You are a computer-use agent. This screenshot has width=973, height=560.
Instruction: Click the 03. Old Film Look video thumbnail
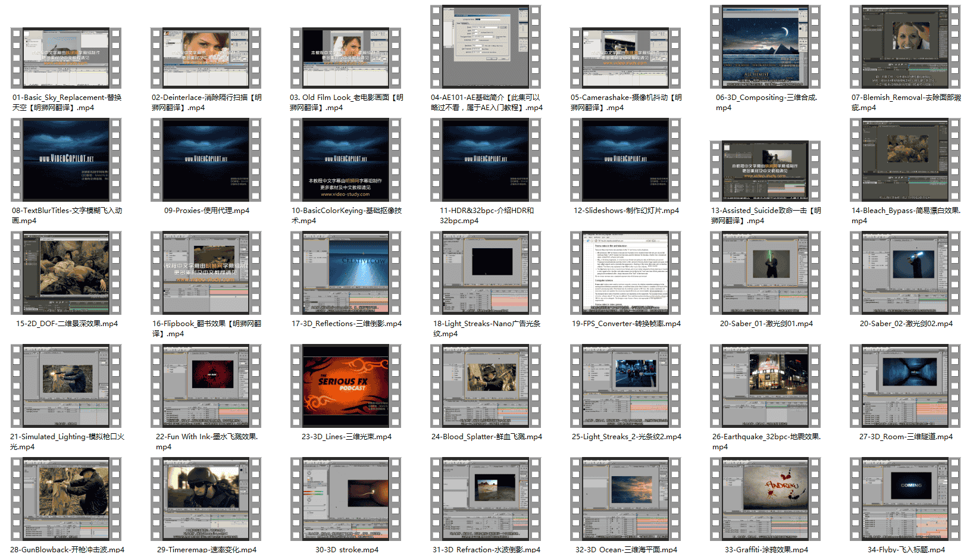[346, 58]
